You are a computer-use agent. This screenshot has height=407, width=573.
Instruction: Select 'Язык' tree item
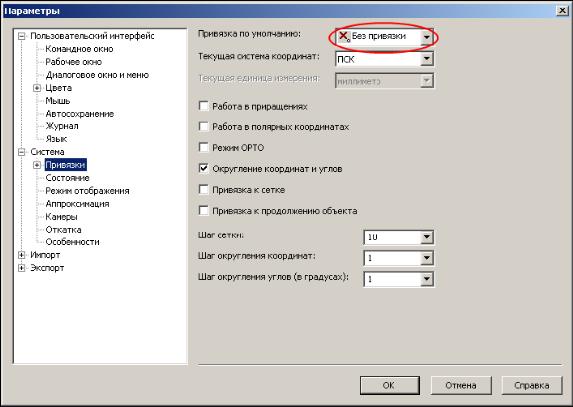click(56, 139)
